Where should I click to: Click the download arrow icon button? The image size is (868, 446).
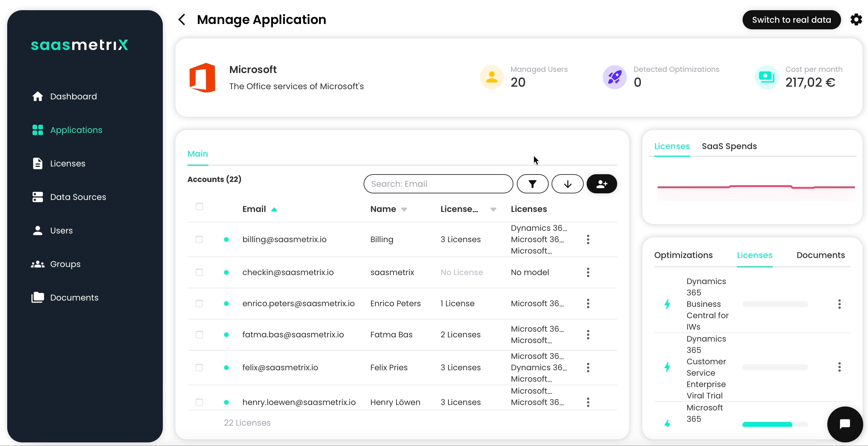click(567, 184)
